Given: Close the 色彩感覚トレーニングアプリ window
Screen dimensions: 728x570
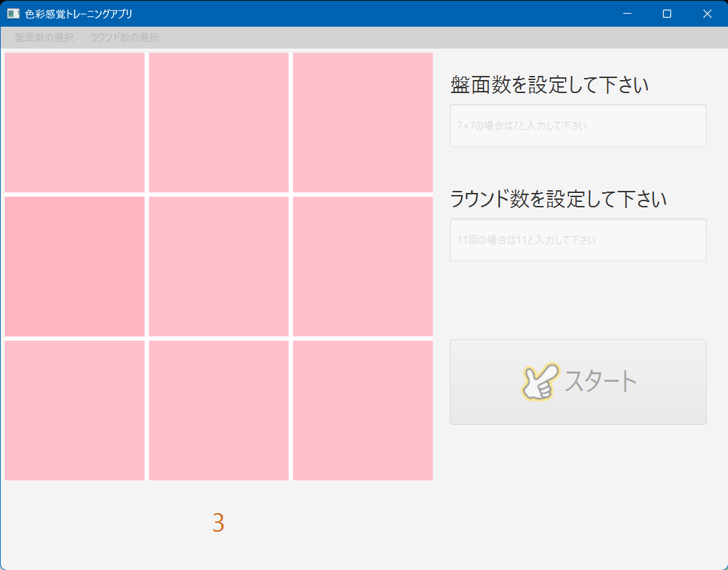Looking at the screenshot, I should [707, 14].
